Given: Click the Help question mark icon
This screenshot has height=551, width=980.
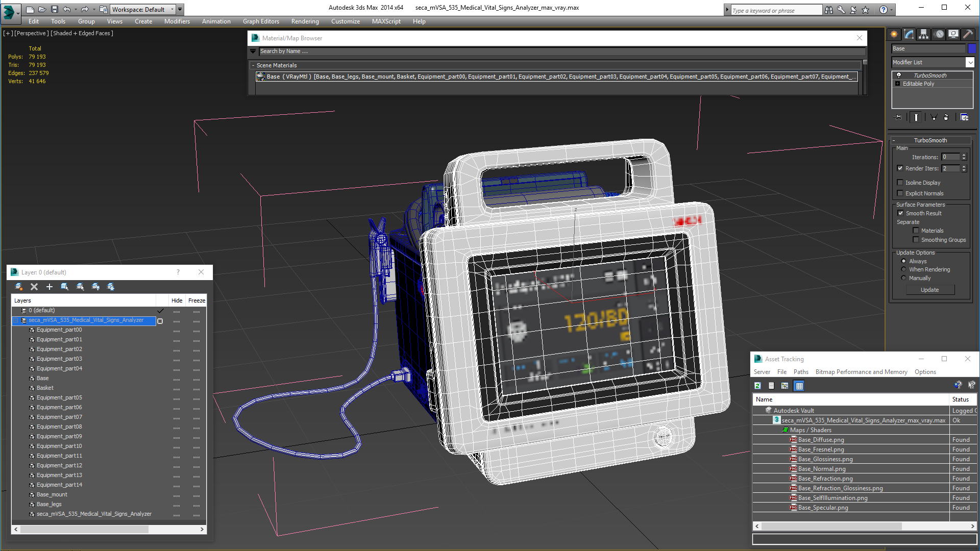Looking at the screenshot, I should pyautogui.click(x=884, y=10).
